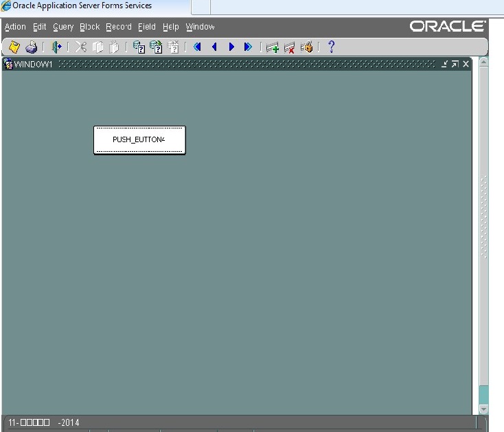Go to next block double-arrow icon
Viewport: 504px width, 432px height.
(248, 47)
